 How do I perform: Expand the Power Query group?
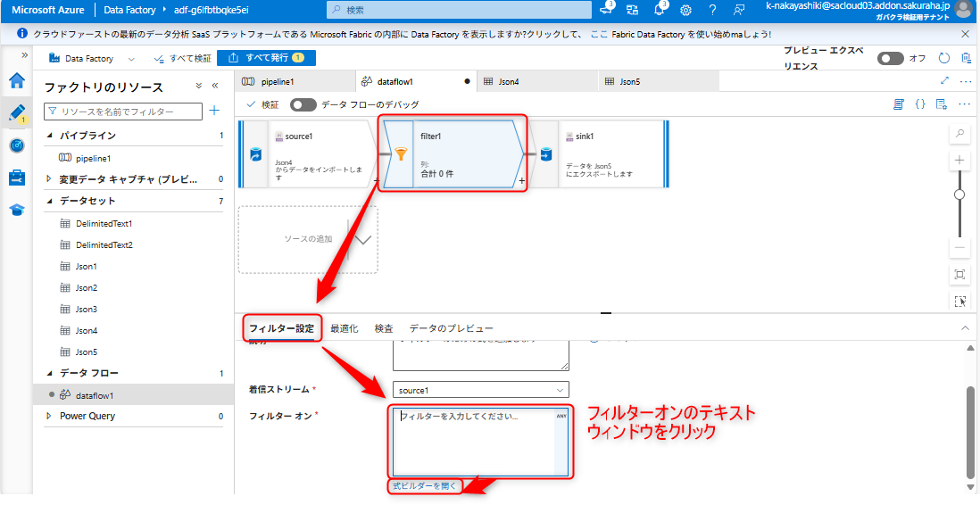(49, 416)
